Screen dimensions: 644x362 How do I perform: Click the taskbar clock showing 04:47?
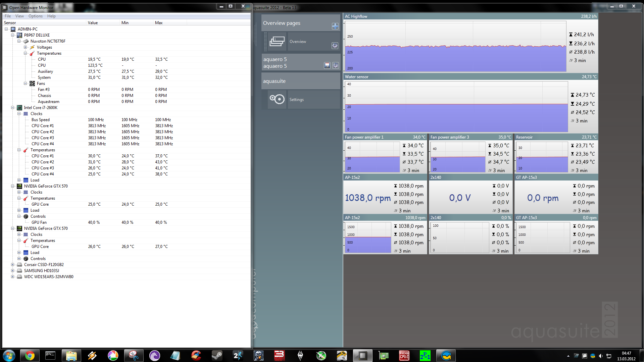coord(626,353)
